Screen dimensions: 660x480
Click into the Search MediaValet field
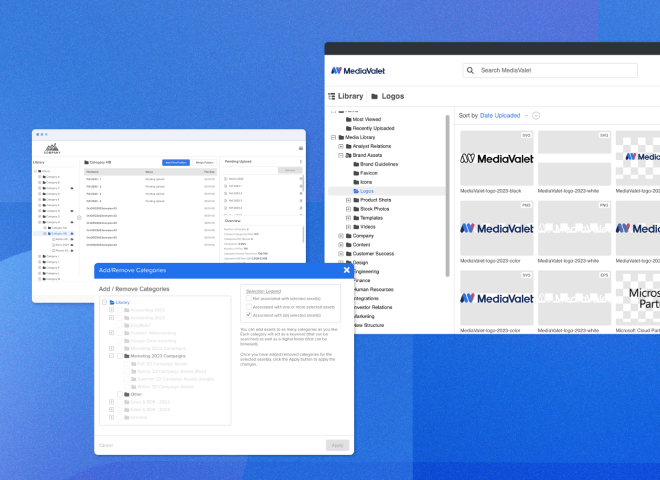[x=550, y=70]
